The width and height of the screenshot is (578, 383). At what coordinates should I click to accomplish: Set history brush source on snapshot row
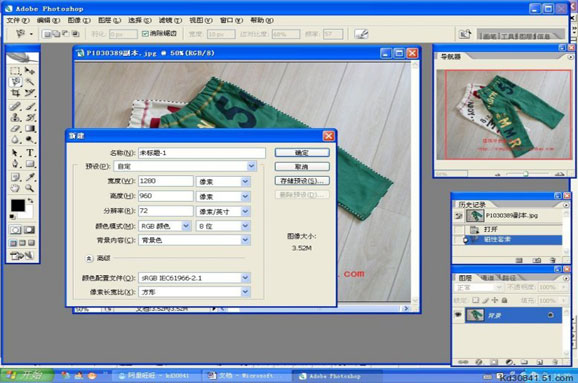coord(459,216)
